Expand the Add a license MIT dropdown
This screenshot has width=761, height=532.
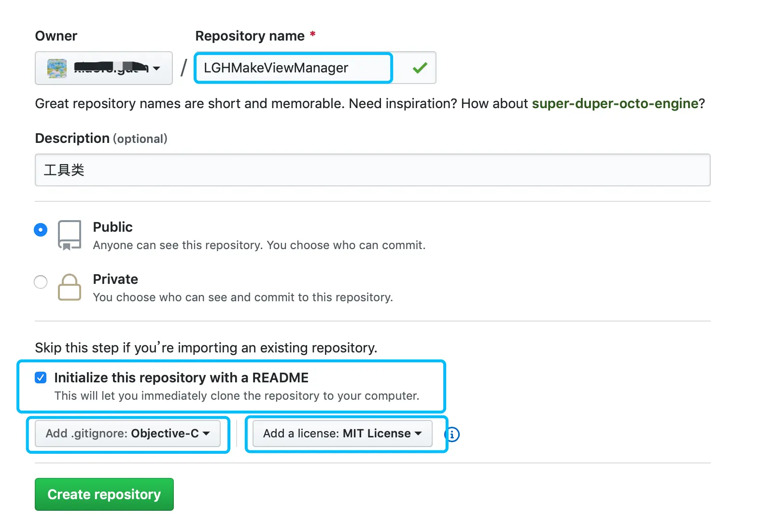(342, 434)
